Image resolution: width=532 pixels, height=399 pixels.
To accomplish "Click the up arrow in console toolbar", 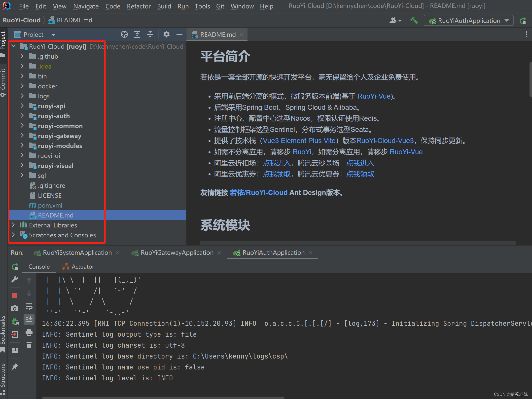I will [29, 281].
